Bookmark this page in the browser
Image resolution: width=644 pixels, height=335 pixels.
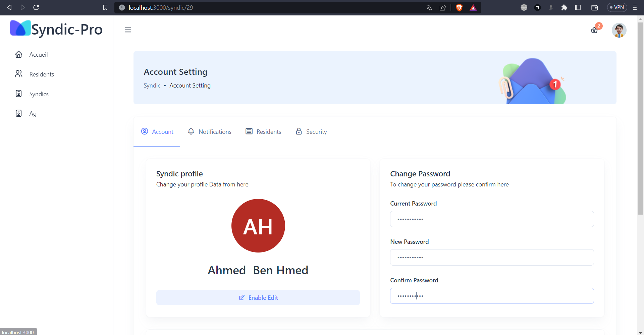[105, 7]
